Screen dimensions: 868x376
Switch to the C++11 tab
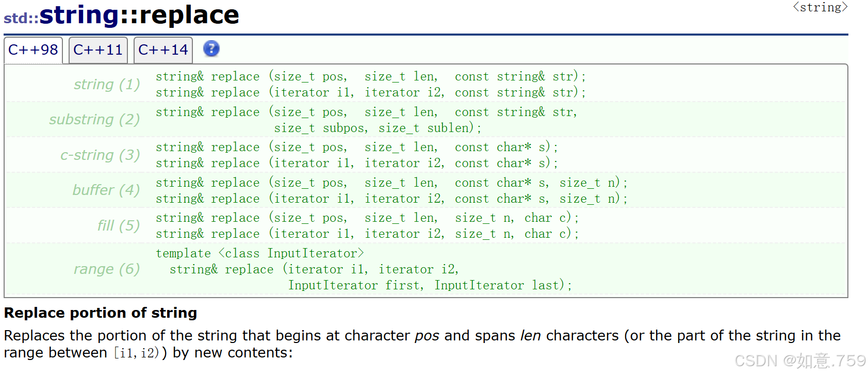click(x=98, y=50)
